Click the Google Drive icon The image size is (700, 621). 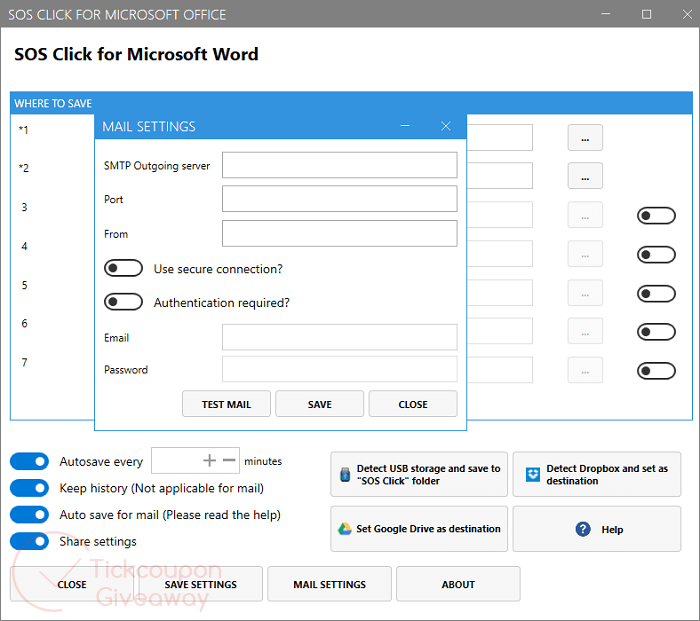click(345, 529)
